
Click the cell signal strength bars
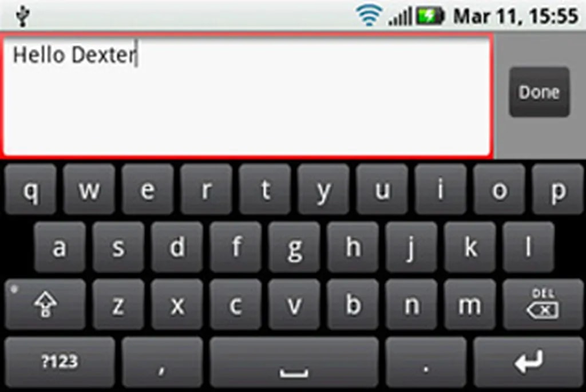(400, 17)
